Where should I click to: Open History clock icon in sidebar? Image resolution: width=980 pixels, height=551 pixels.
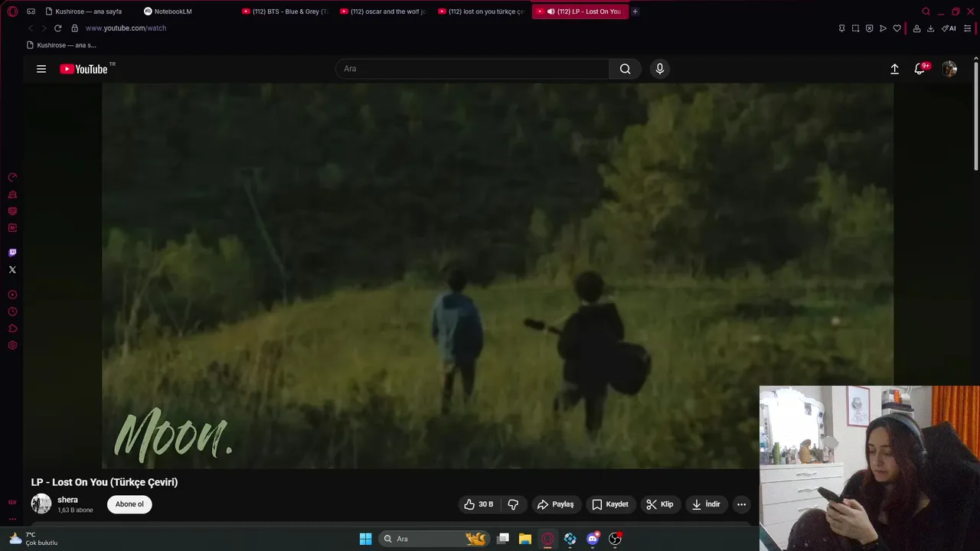coord(12,311)
